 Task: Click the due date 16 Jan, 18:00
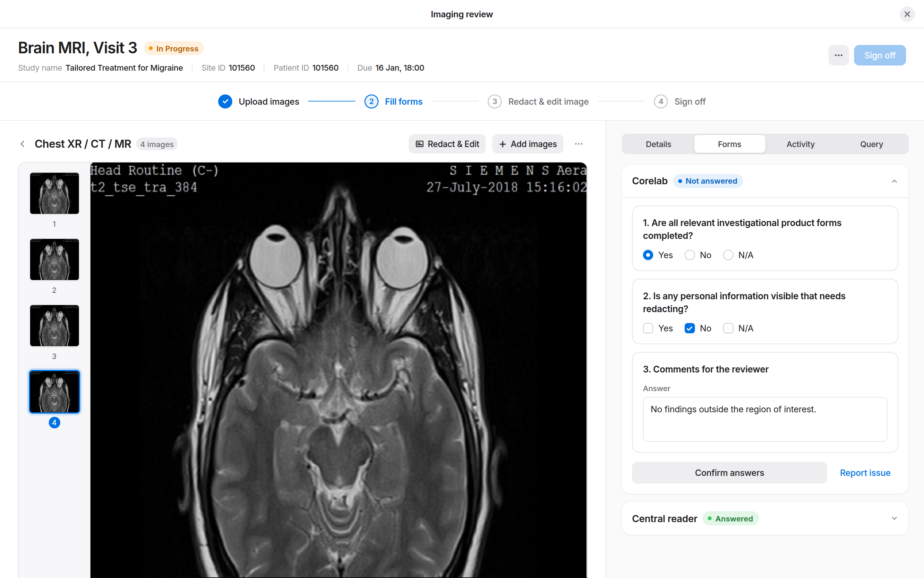(400, 68)
